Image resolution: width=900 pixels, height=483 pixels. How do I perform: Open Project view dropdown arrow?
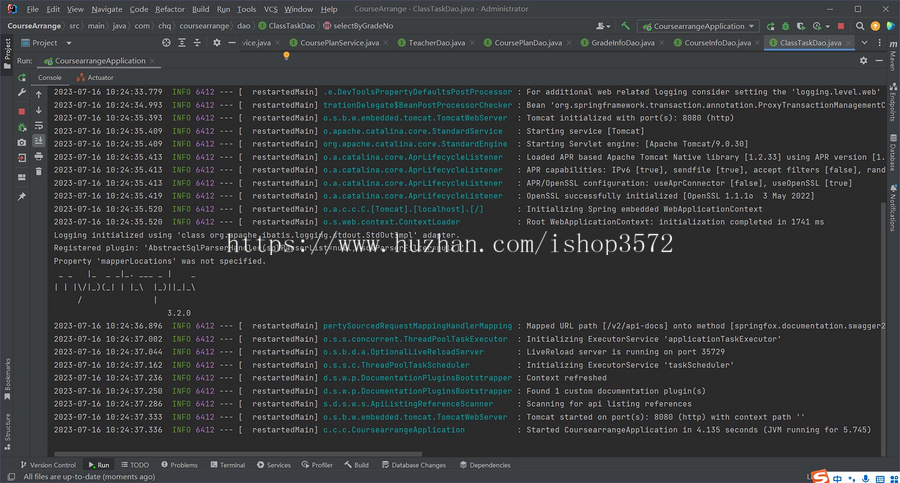[x=69, y=43]
